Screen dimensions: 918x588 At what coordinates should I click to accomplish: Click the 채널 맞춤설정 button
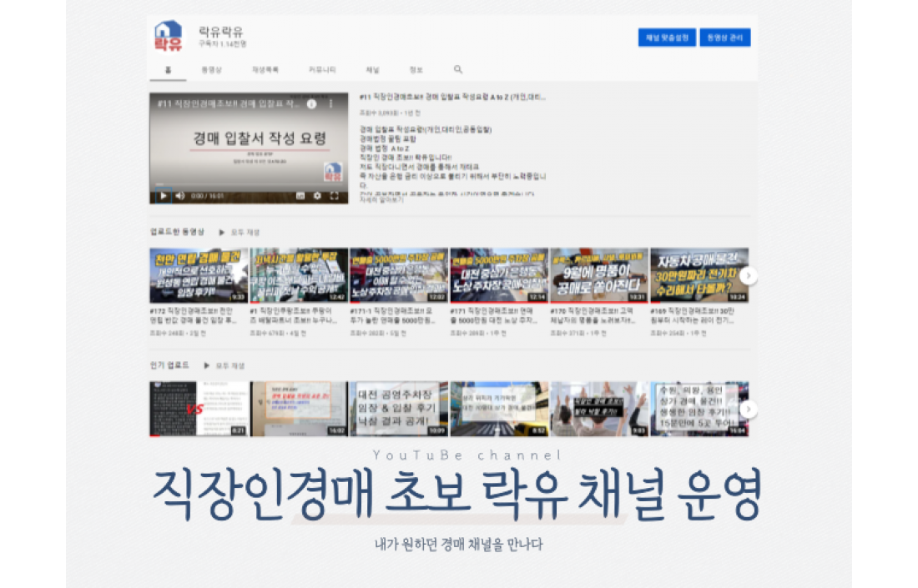point(667,38)
